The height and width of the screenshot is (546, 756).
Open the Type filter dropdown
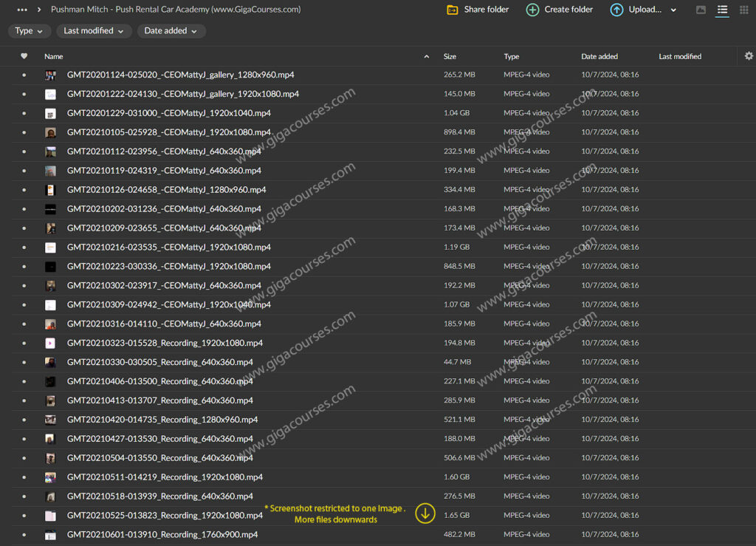point(30,31)
